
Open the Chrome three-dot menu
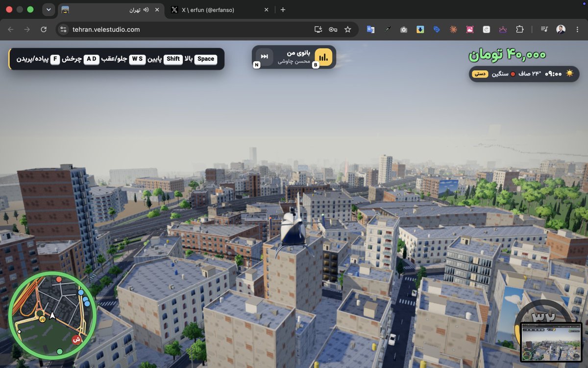(578, 29)
